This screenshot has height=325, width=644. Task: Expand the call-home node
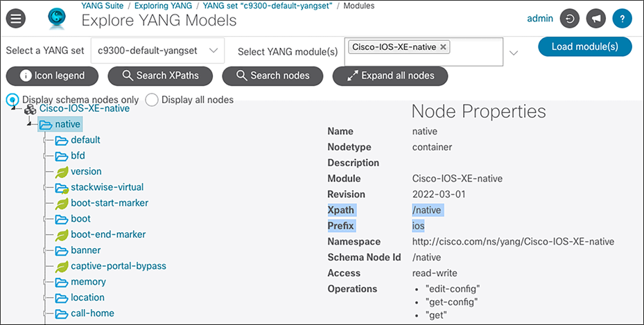pos(45,313)
